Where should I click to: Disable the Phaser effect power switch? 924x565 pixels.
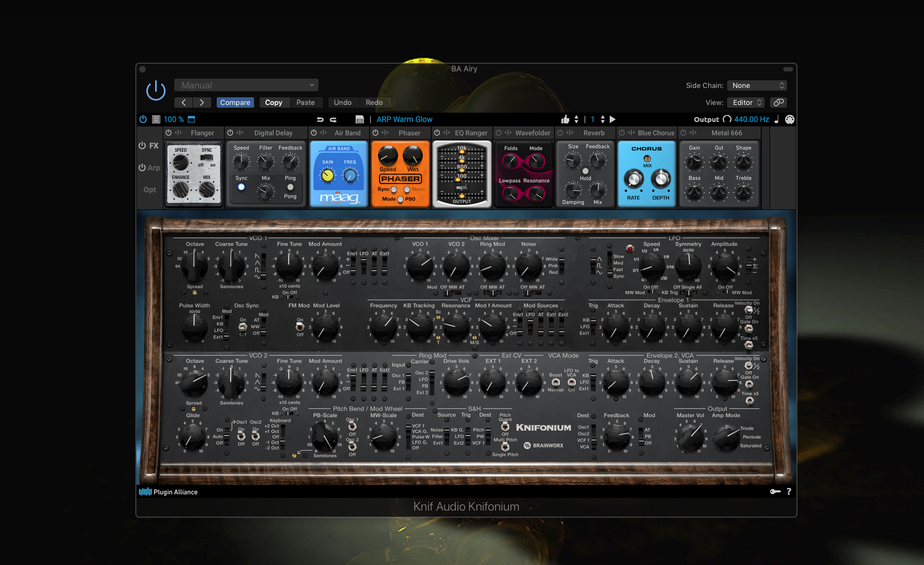(376, 133)
